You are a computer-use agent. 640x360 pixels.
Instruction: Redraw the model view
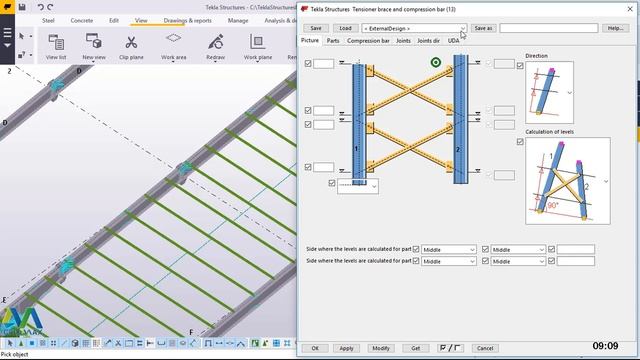(216, 47)
